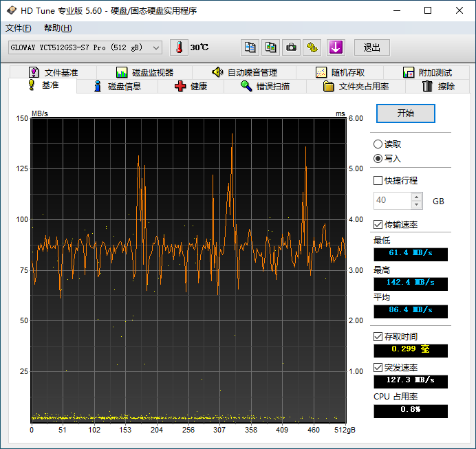Click the maximum speed value 142.4 MB/s
Screen dimensions: 476x449
pos(411,284)
